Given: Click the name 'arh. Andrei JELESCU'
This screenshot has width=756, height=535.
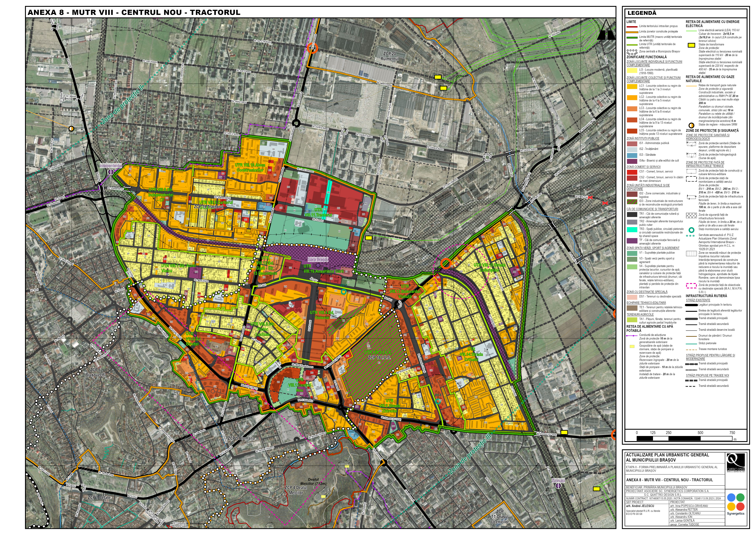Looking at the screenshot, I should coord(640,506).
